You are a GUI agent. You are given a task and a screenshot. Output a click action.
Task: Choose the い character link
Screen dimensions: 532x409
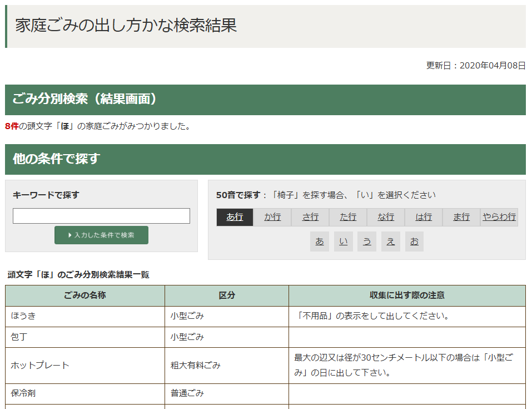pos(344,242)
